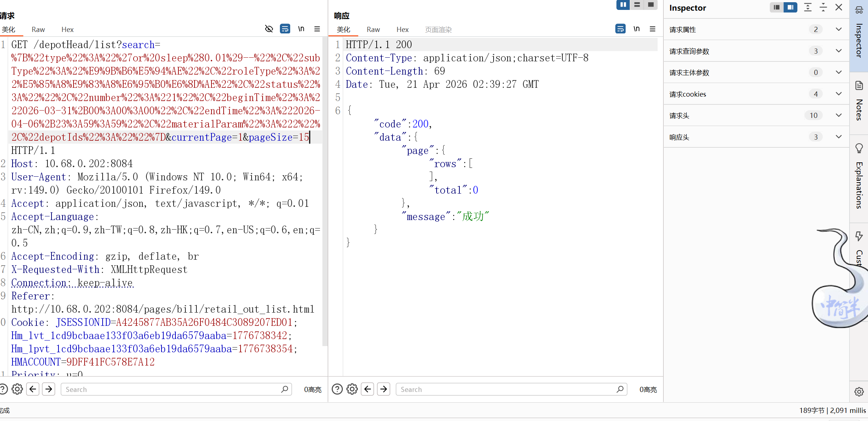Open response search settings gear
Viewport: 868px width, 421px height.
(352, 389)
